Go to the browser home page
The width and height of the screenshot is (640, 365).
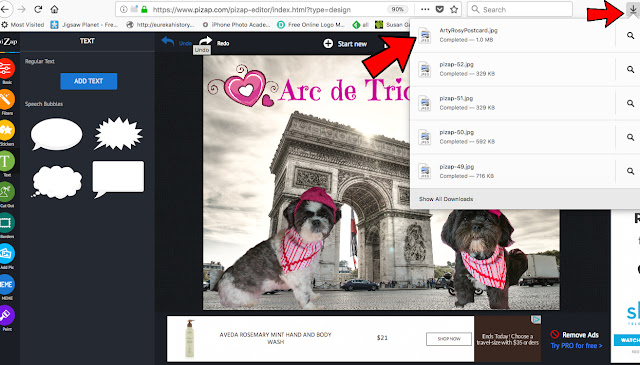pyautogui.click(x=54, y=9)
